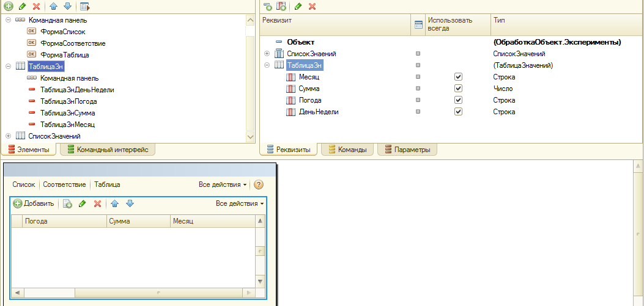Move element up with elements toolbar arrow
Viewport: 644px width, 306px height.
point(54,7)
